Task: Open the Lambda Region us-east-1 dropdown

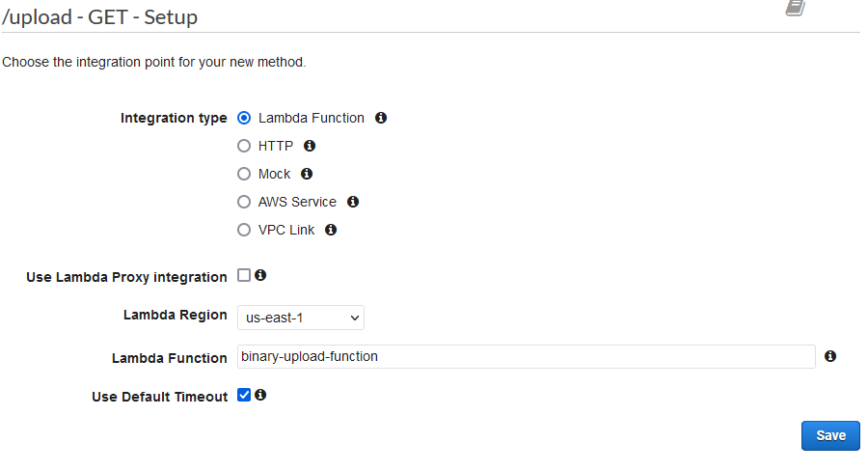Action: click(301, 318)
